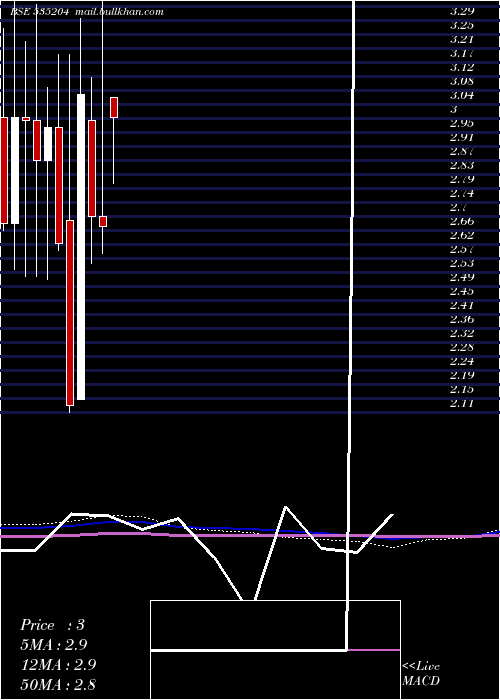Select the long red candlestick body dropping to 2.11
Screen dimensions: 500x700
click(x=70, y=313)
